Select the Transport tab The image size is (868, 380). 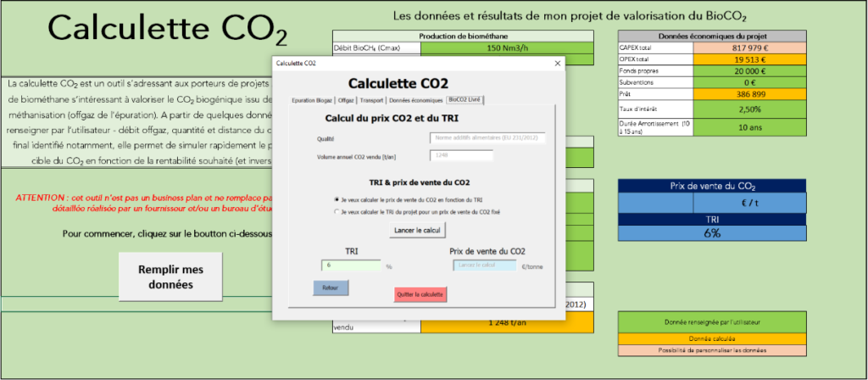pos(371,100)
